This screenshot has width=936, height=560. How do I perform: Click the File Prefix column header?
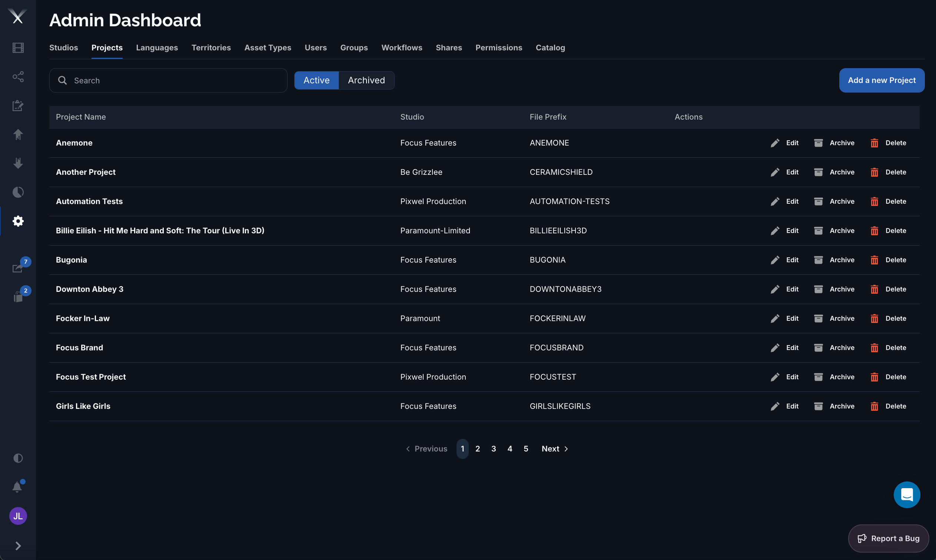coord(548,117)
